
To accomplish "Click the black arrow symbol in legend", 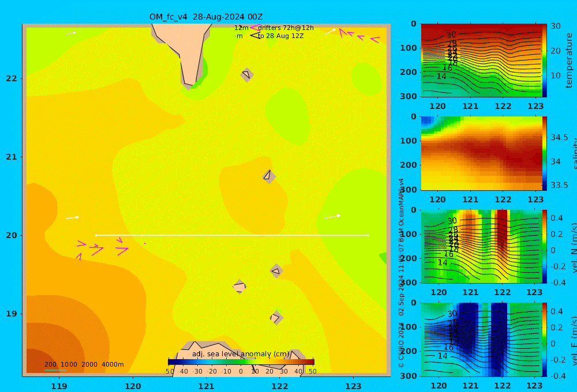I will (256, 36).
